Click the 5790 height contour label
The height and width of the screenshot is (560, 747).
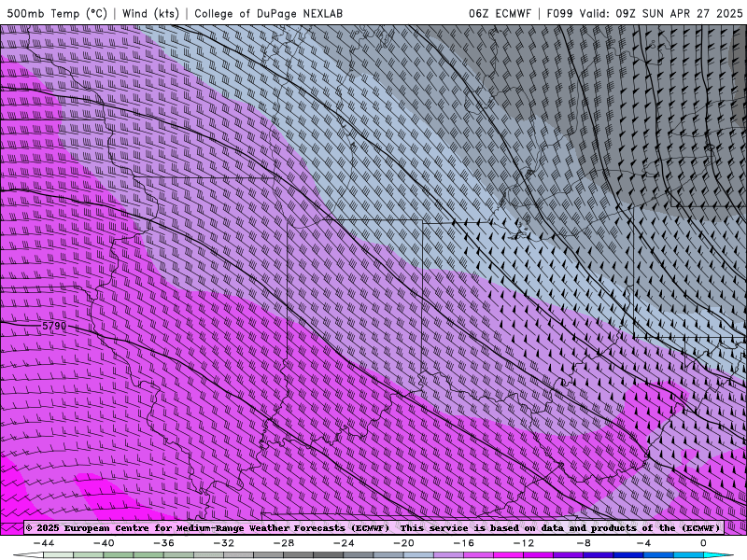click(x=54, y=326)
